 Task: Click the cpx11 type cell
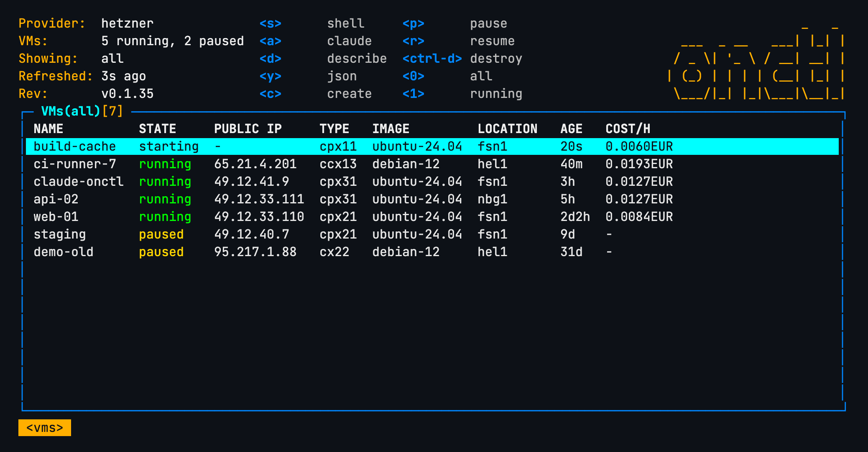coord(338,146)
